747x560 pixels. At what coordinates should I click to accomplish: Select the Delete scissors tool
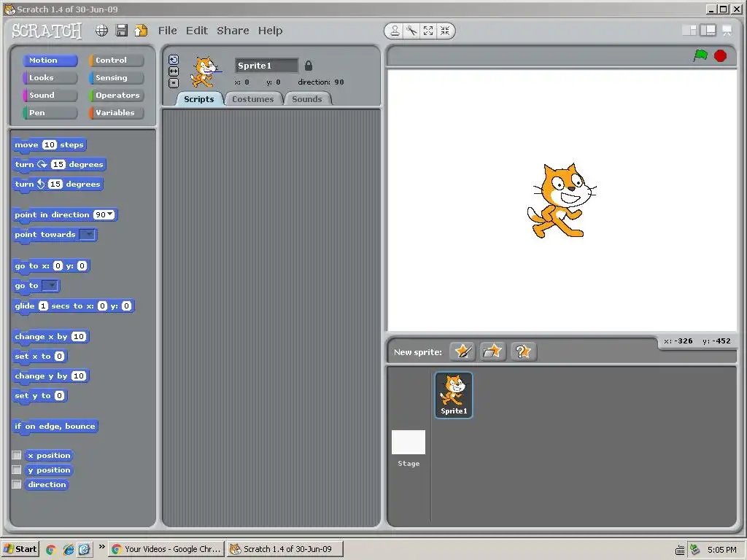(x=411, y=31)
